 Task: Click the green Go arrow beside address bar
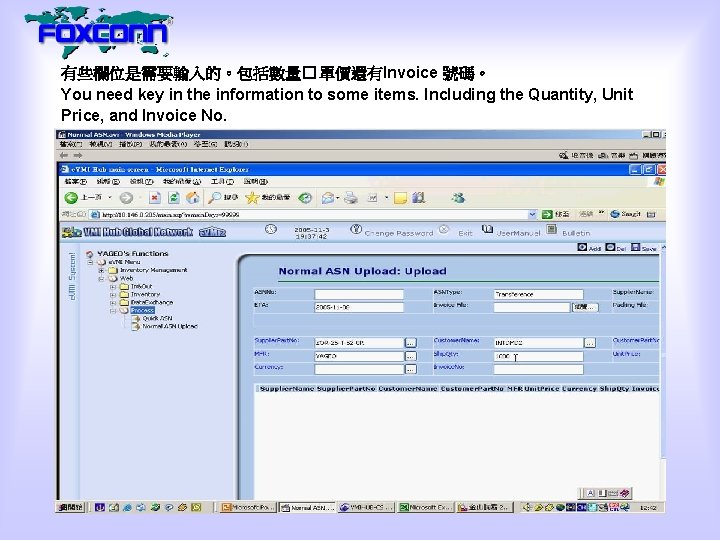point(546,214)
